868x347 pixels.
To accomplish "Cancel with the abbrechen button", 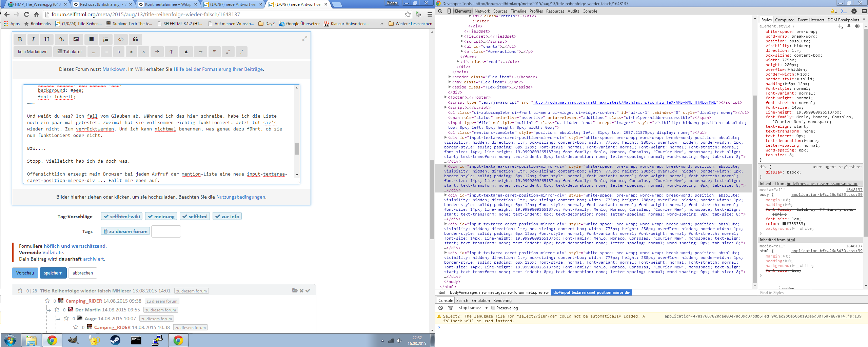I will (83, 273).
